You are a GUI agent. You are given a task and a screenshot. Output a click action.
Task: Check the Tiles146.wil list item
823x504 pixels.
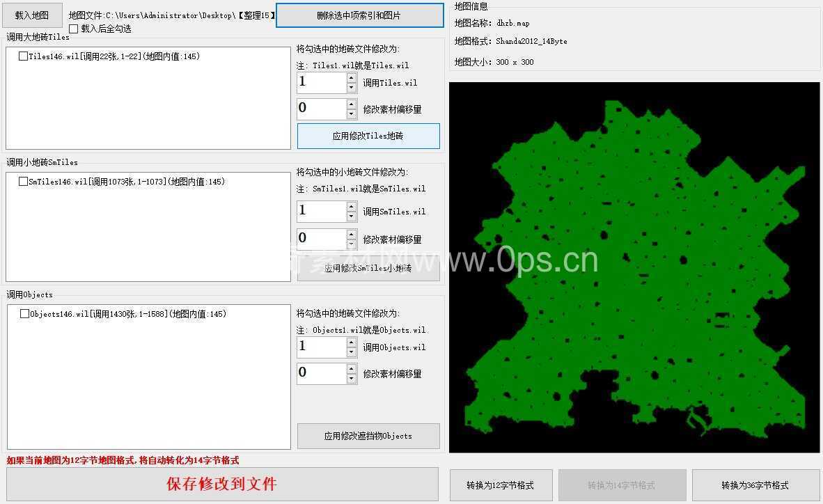point(24,56)
